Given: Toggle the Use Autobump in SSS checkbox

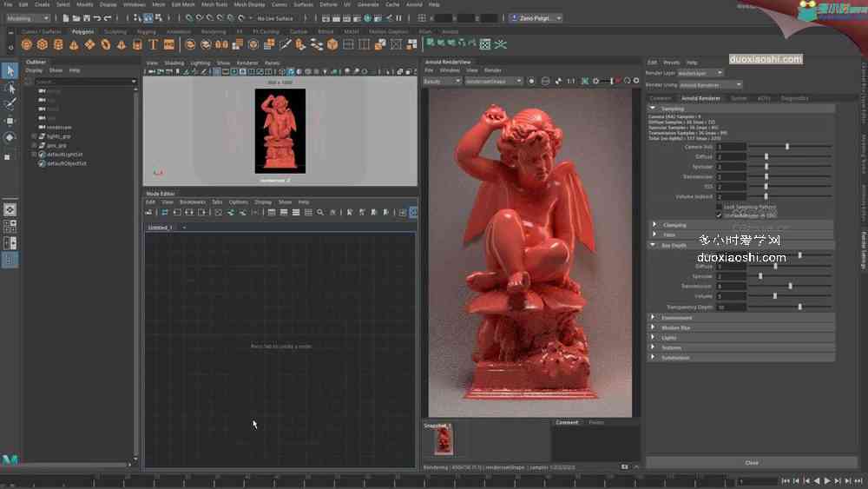Looking at the screenshot, I should pos(719,215).
